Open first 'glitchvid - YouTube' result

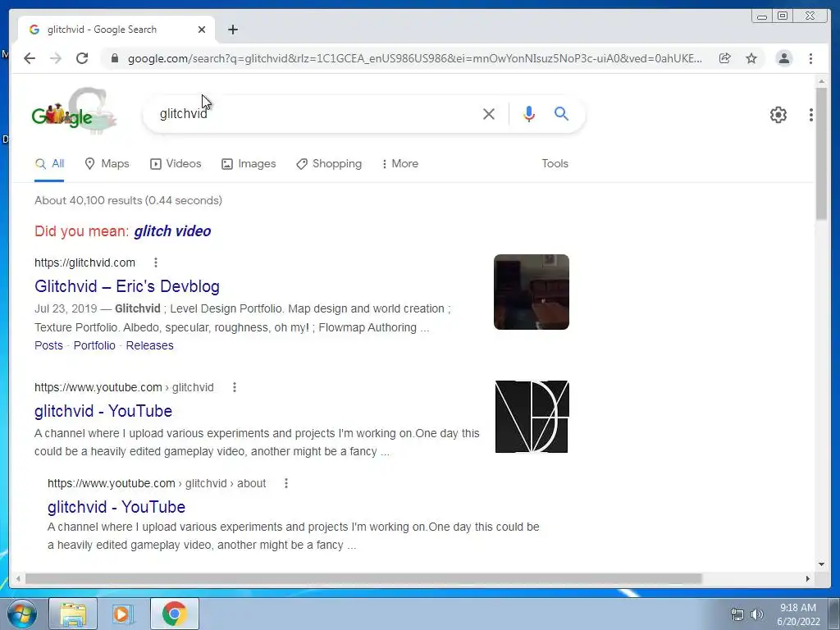(103, 411)
